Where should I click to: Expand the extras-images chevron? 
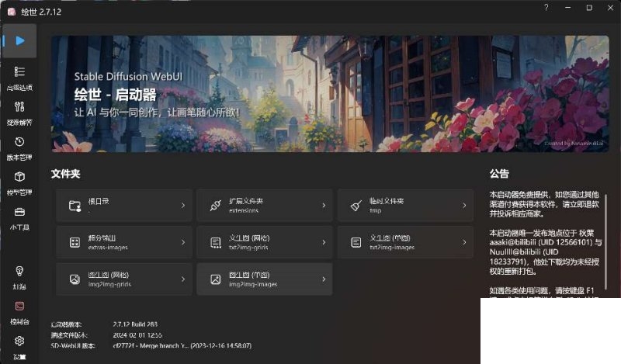pyautogui.click(x=183, y=242)
